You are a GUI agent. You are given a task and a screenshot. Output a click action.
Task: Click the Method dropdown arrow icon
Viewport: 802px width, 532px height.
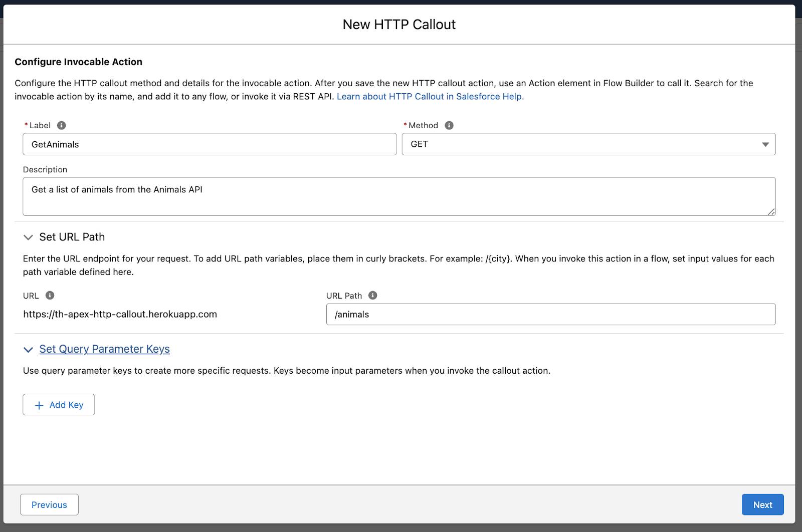coord(765,144)
